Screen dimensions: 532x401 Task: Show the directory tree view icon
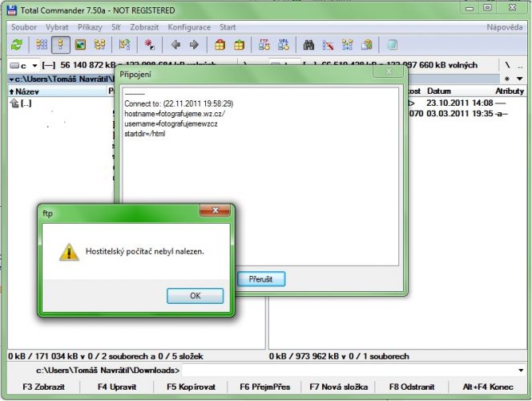(x=99, y=44)
